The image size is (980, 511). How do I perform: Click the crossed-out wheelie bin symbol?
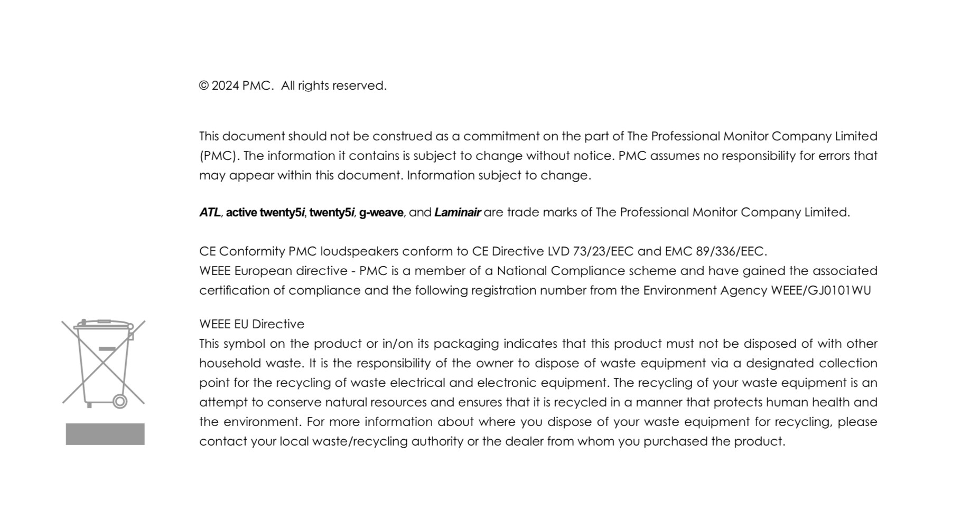tap(104, 363)
